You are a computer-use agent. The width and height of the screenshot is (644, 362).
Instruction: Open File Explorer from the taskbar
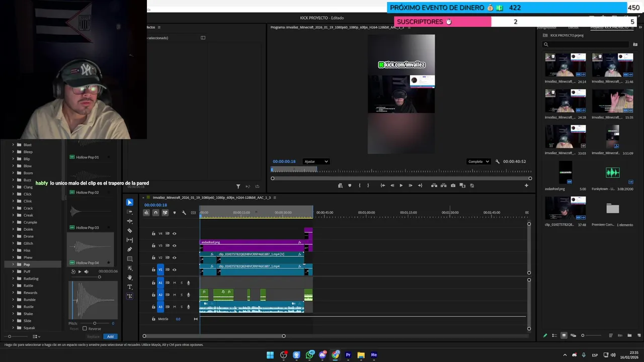361,355
